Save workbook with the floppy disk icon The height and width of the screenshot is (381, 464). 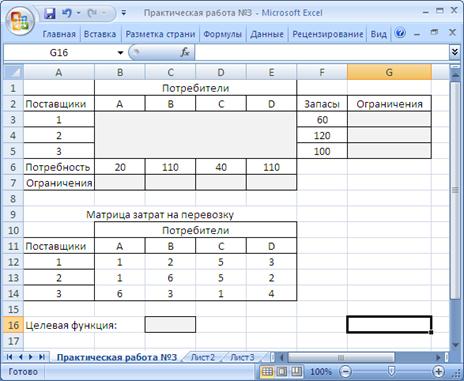pyautogui.click(x=49, y=14)
